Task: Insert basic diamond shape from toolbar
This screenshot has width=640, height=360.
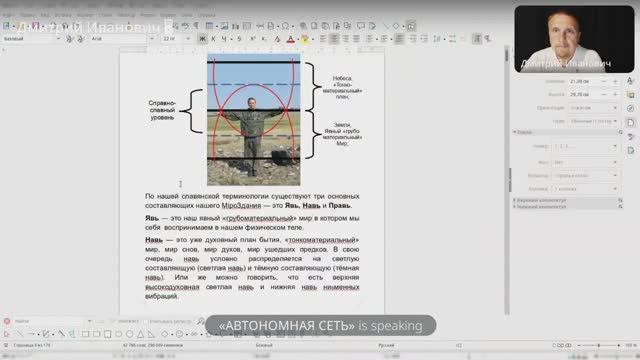Action: pyautogui.click(x=396, y=26)
